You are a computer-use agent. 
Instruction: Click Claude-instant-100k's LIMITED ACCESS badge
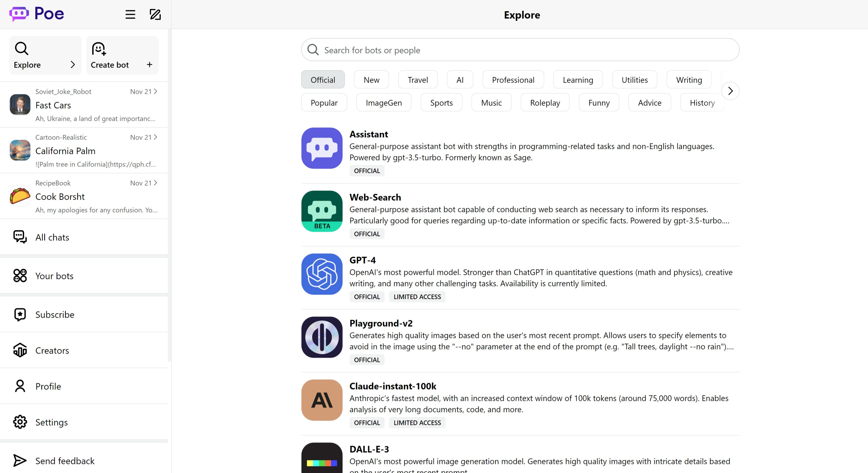[417, 423]
